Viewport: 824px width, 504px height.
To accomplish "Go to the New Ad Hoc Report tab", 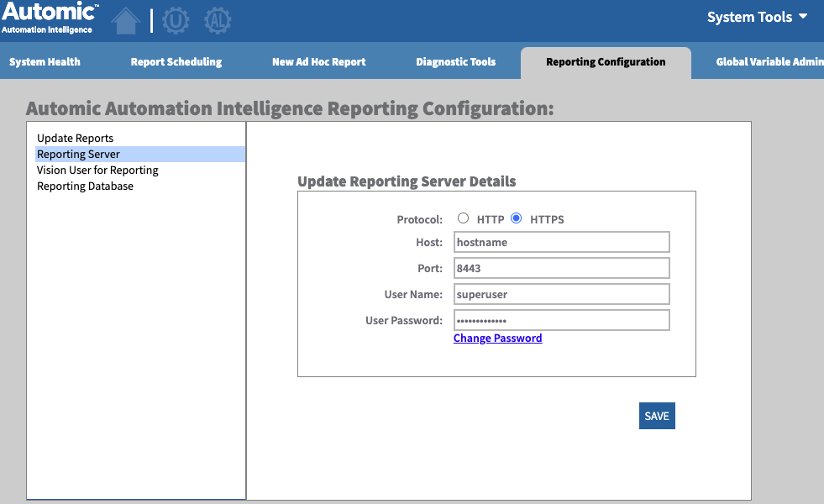I will pos(318,61).
